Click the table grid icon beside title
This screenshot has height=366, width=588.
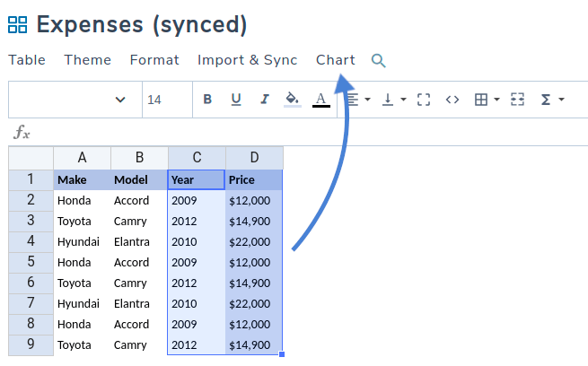tap(18, 24)
